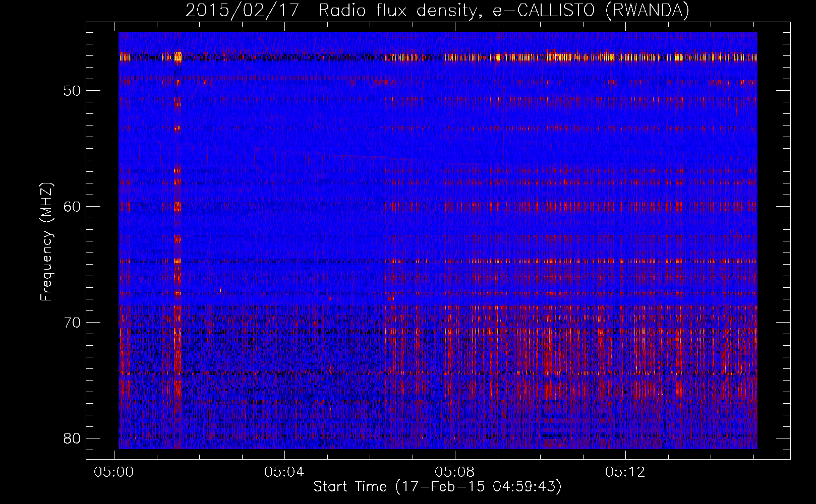The image size is (816, 504).
Task: Click the 60 frequency tick label
Action: point(72,207)
